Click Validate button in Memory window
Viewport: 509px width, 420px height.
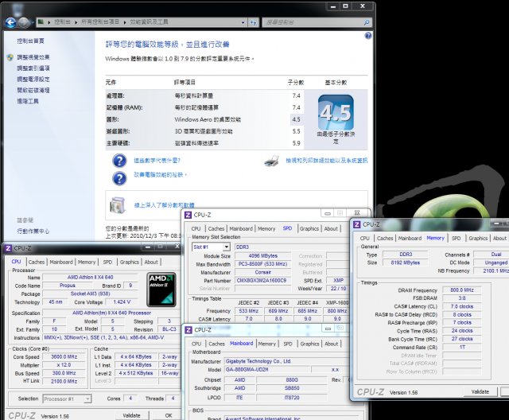point(480,392)
